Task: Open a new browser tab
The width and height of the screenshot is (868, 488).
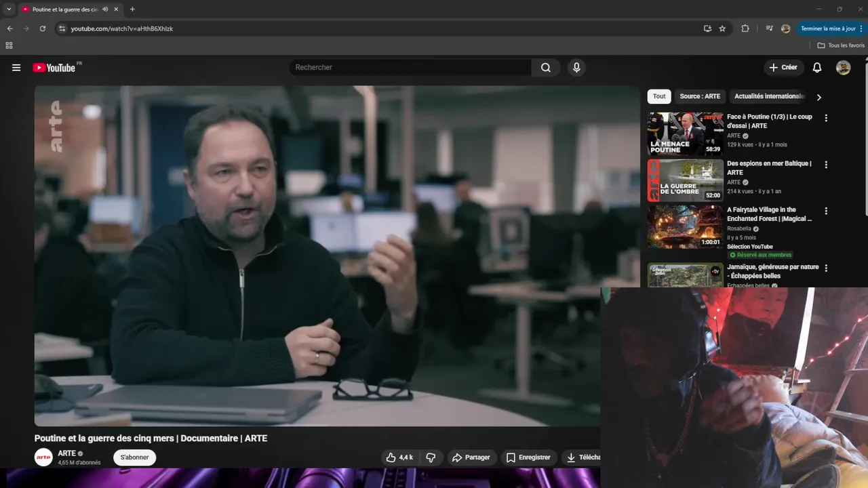Action: 132,9
